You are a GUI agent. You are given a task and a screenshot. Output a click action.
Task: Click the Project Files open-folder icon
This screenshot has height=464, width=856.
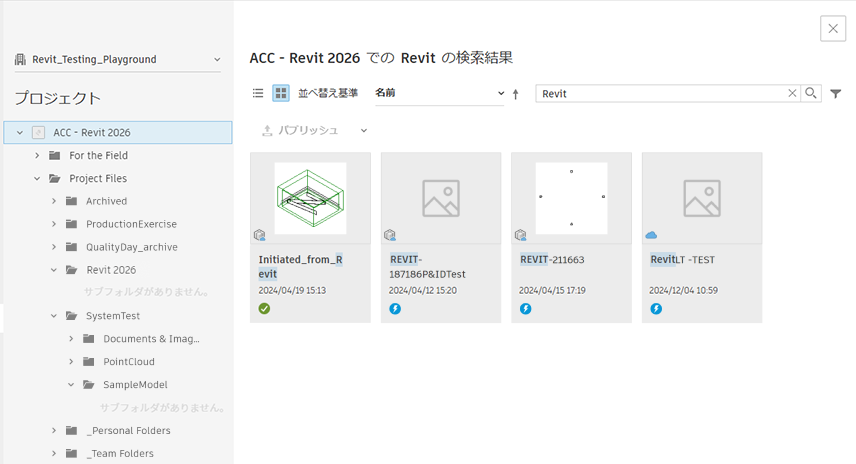point(55,179)
